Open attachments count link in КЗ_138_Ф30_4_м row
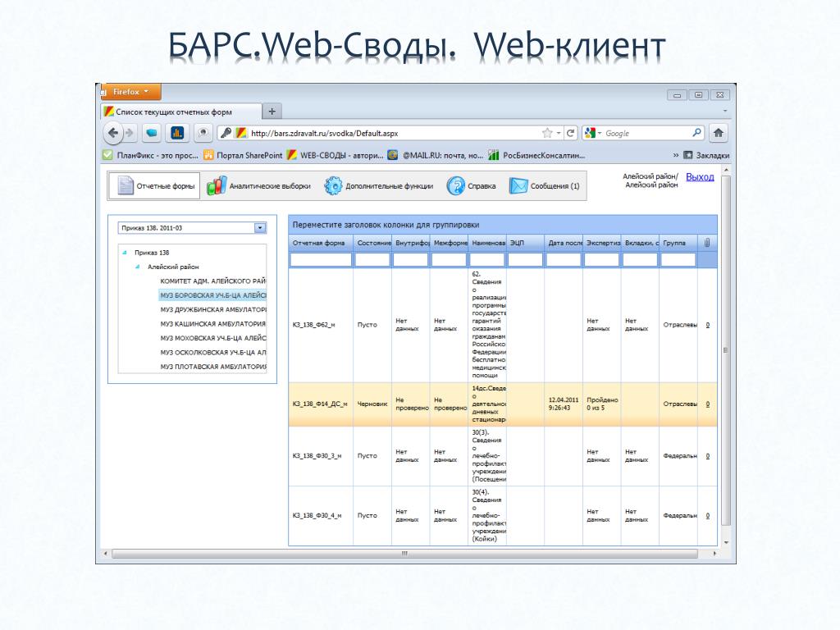 click(x=708, y=515)
